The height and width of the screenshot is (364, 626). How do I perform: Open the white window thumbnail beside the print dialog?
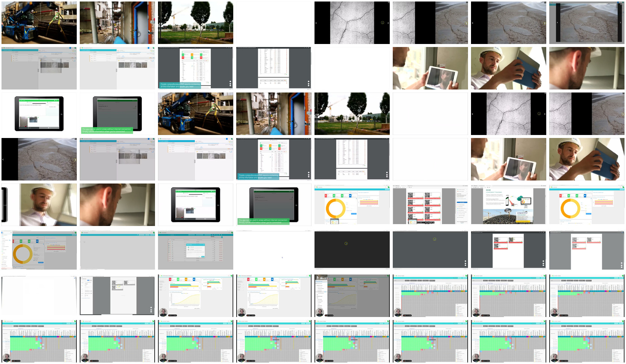(39, 296)
